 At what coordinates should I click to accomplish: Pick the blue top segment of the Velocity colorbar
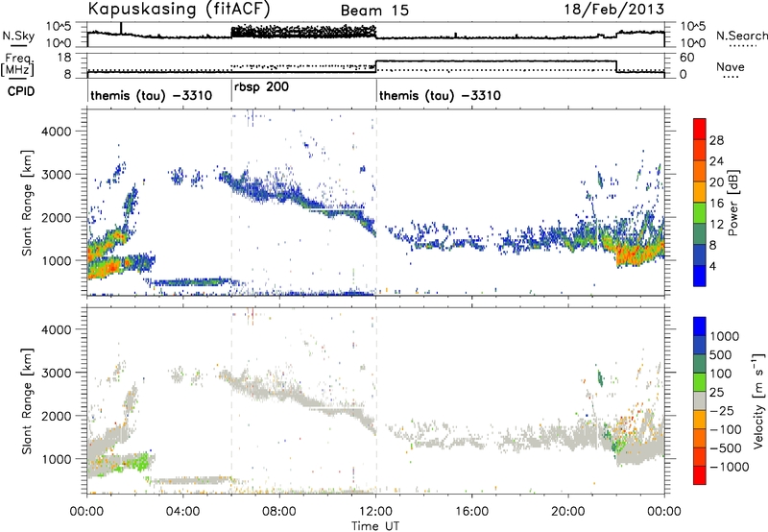[700, 326]
